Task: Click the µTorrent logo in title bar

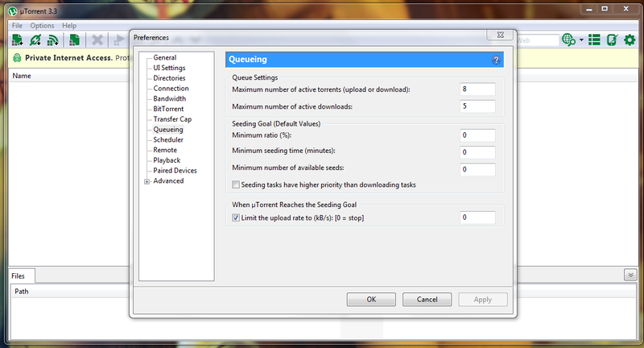Action: 13,11
